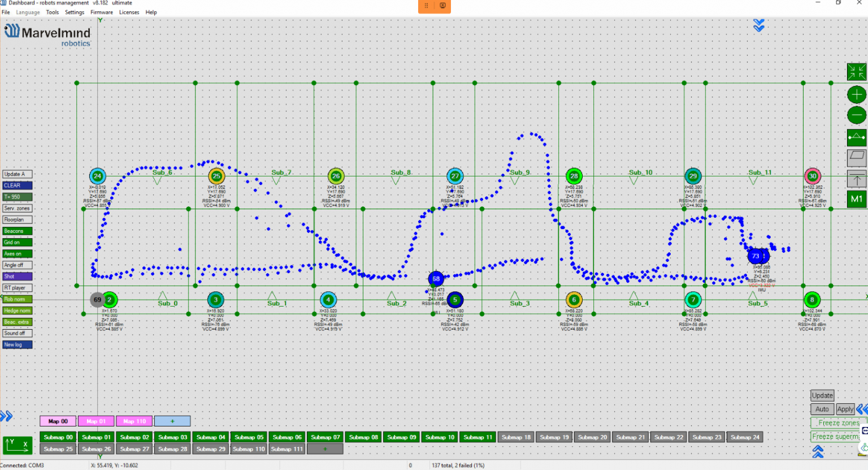This screenshot has width=868, height=470.
Task: Enable Sound off toggle in left panel
Action: pos(17,333)
